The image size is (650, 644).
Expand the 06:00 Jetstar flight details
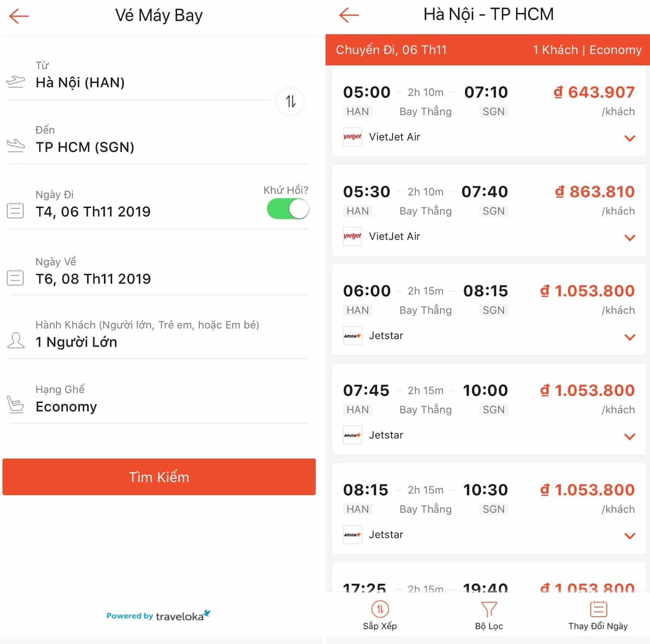630,337
